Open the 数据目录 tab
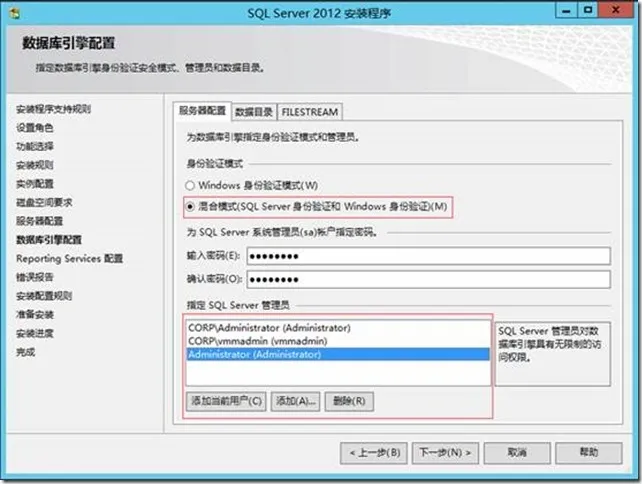Image resolution: width=642 pixels, height=484 pixels. [x=254, y=112]
